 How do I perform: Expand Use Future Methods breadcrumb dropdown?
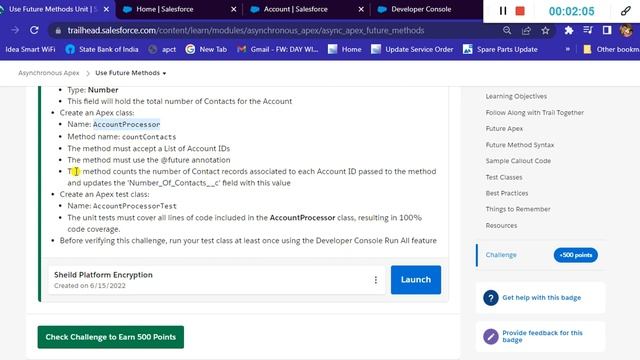tap(131, 73)
